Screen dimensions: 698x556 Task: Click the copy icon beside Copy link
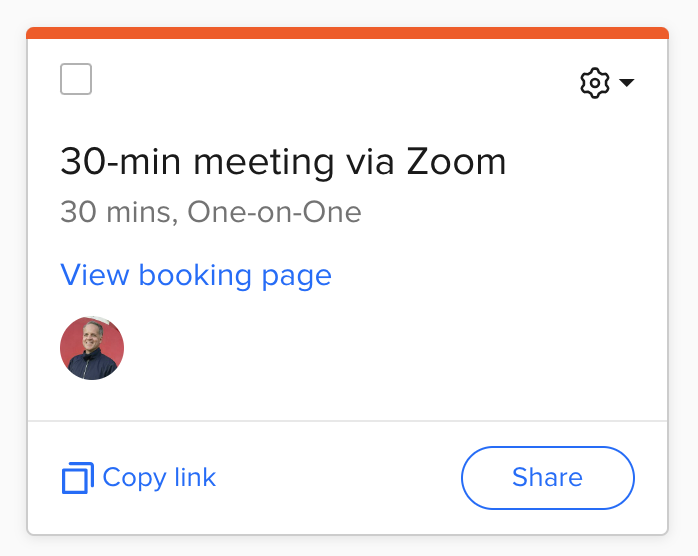[x=77, y=478]
